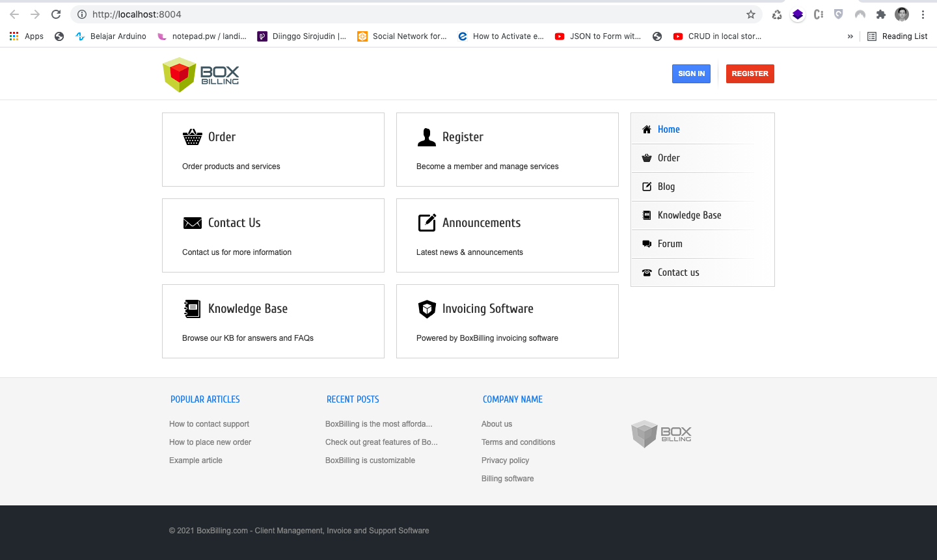The image size is (937, 560).
Task: Expand the hidden bookmarks chevron on the bookmarks bar
Action: [850, 36]
